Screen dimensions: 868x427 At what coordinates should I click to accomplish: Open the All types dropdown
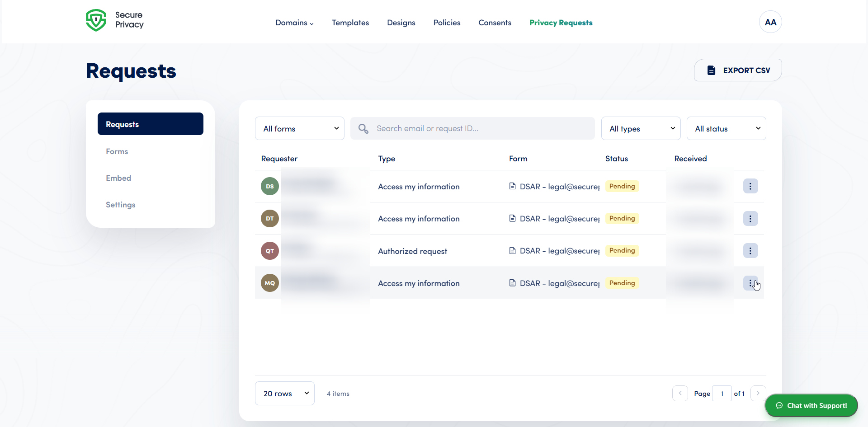pos(641,128)
